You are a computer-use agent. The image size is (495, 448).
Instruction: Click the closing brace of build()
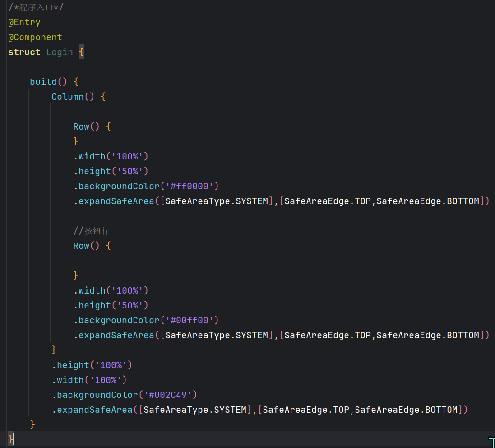coord(32,425)
